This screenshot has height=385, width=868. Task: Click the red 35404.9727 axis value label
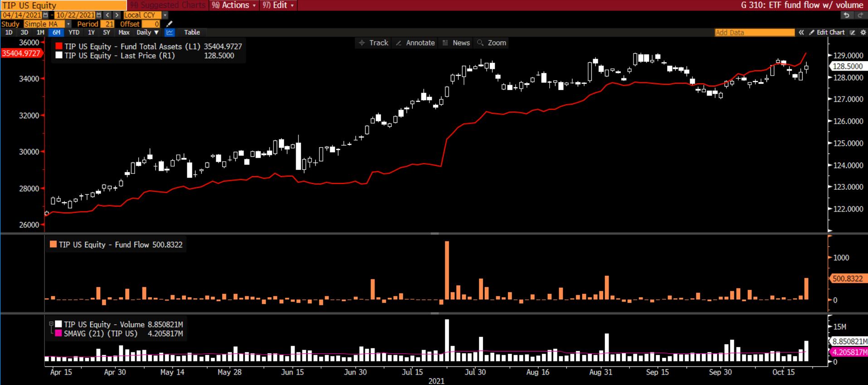21,53
